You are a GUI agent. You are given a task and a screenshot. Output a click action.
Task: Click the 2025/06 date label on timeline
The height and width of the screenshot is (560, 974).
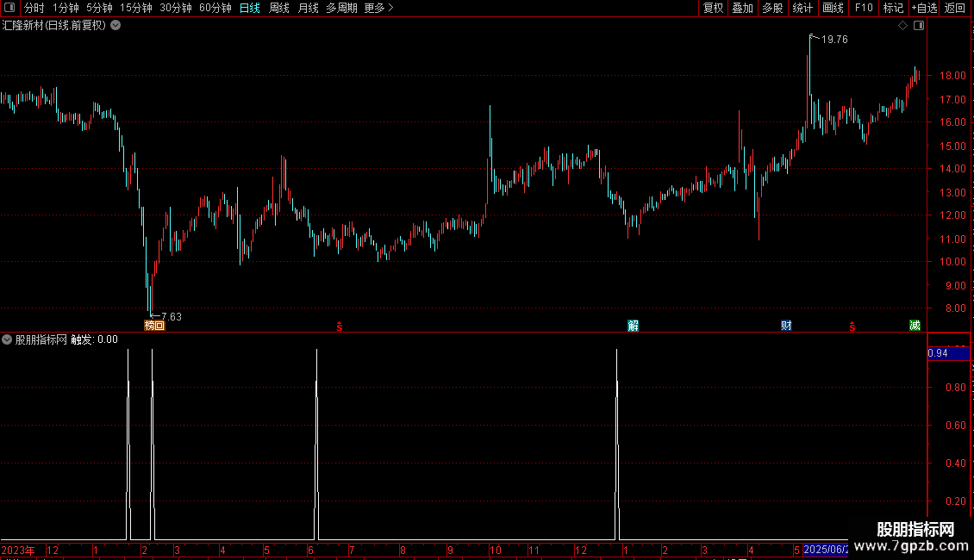click(826, 550)
